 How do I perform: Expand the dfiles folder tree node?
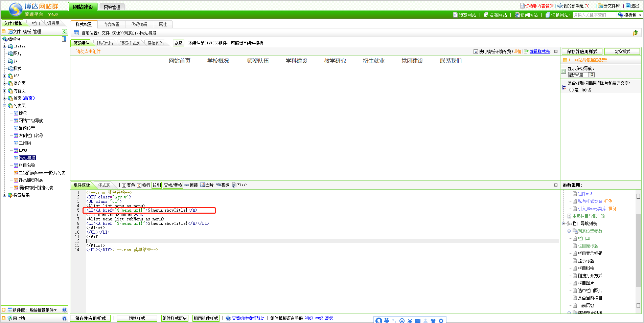pos(5,46)
